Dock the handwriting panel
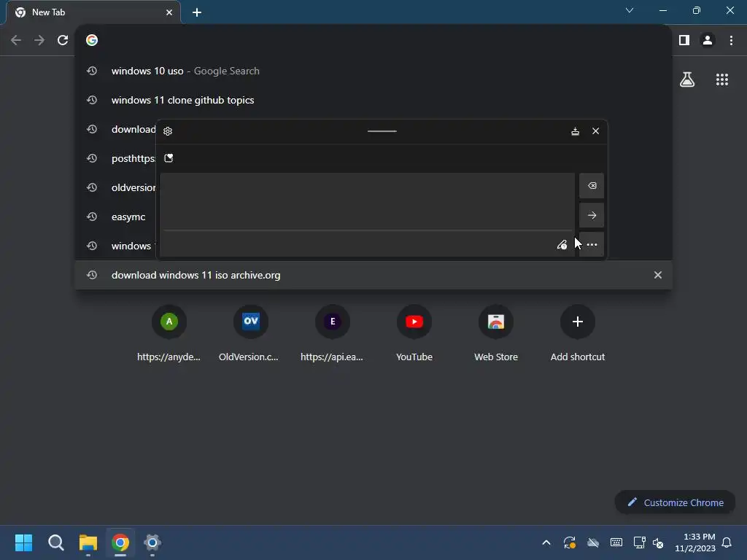Viewport: 747px width, 560px height. coord(575,131)
